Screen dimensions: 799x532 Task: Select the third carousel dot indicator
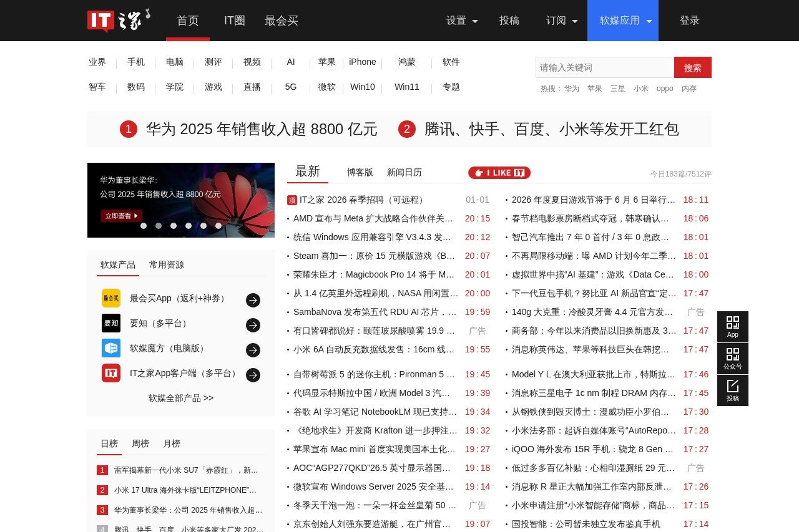(x=174, y=226)
